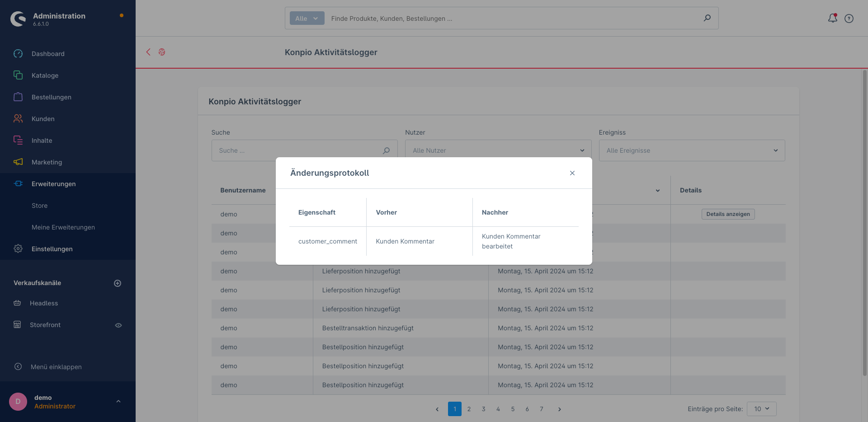Open the Einträge pro Seite dropdown
Image resolution: width=868 pixels, height=422 pixels.
tap(762, 409)
